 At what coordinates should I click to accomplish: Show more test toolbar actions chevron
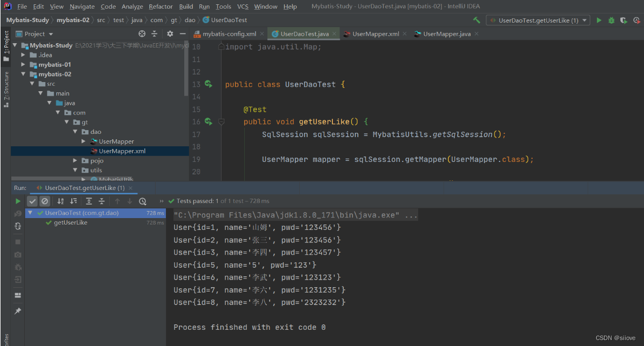point(162,201)
